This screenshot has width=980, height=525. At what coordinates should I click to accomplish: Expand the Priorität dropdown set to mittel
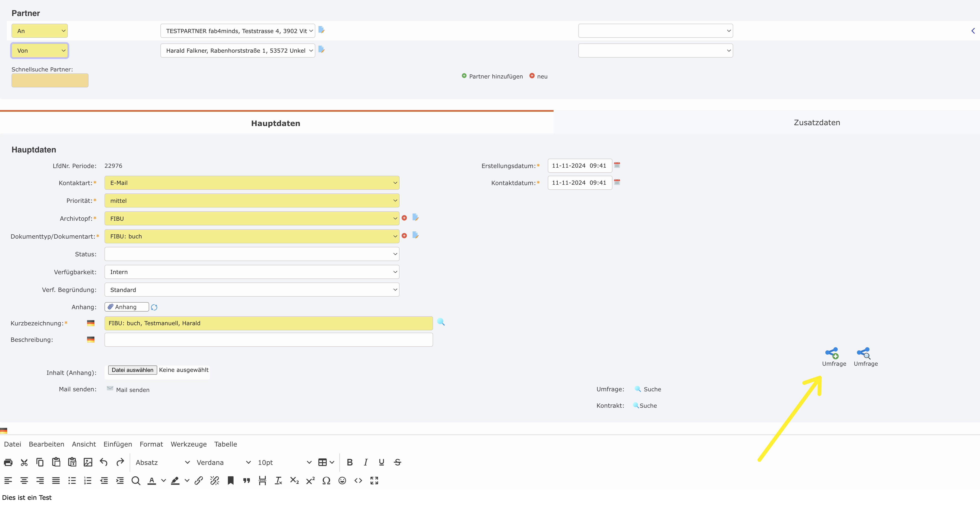[x=252, y=201]
